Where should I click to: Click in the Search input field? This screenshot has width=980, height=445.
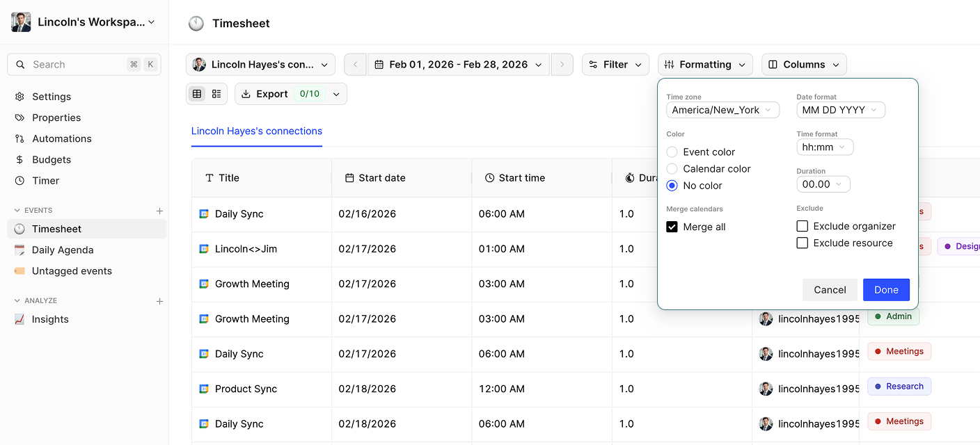pos(84,65)
